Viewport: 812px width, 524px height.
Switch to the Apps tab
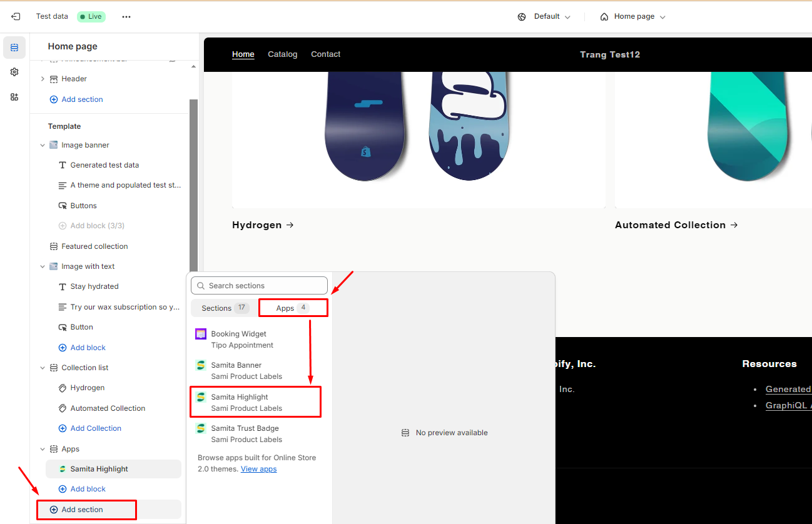[x=293, y=308]
